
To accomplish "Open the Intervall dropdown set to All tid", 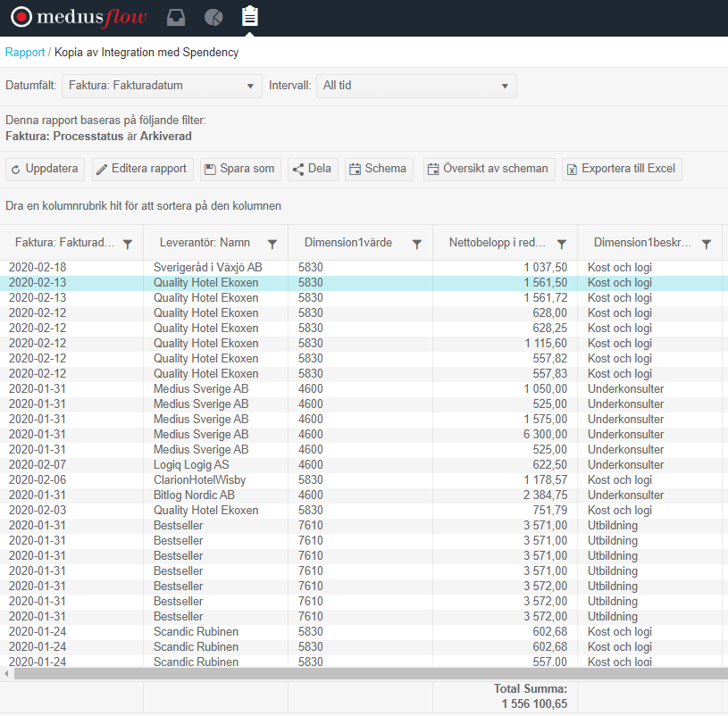I will tap(416, 86).
